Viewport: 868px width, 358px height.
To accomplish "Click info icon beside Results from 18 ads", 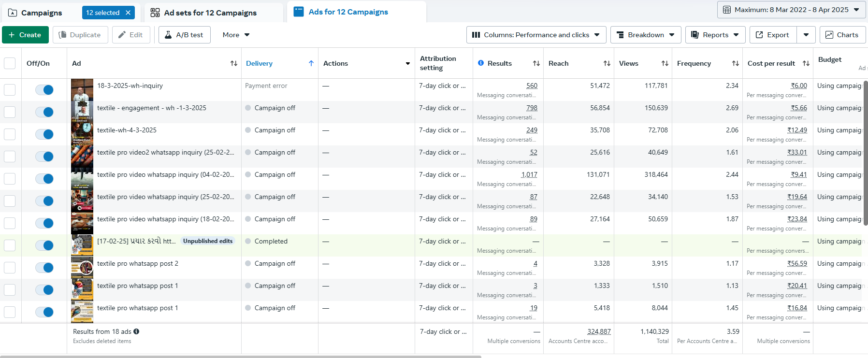I will pos(136,331).
